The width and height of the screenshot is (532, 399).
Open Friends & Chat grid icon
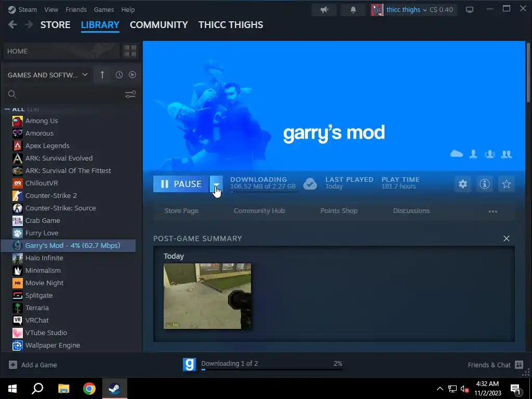click(519, 365)
